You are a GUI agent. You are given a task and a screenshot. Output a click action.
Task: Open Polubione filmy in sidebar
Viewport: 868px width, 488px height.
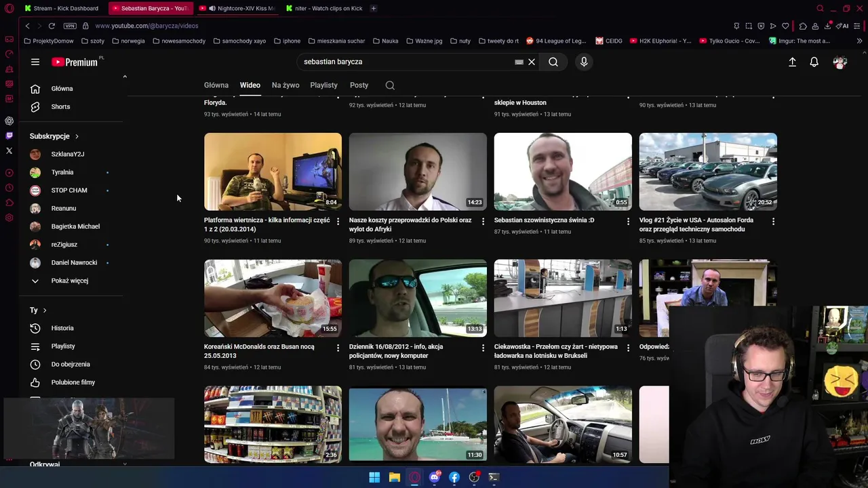point(71,382)
